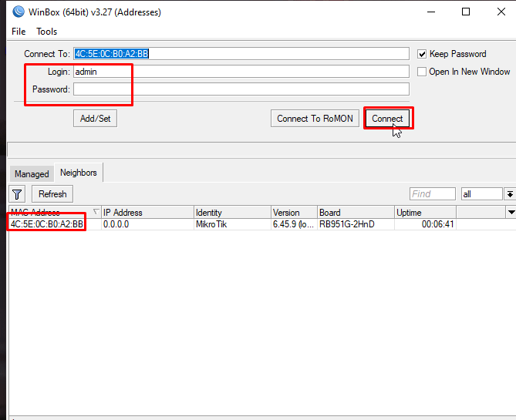
Task: Enable Open In New Window checkbox
Action: [422, 72]
